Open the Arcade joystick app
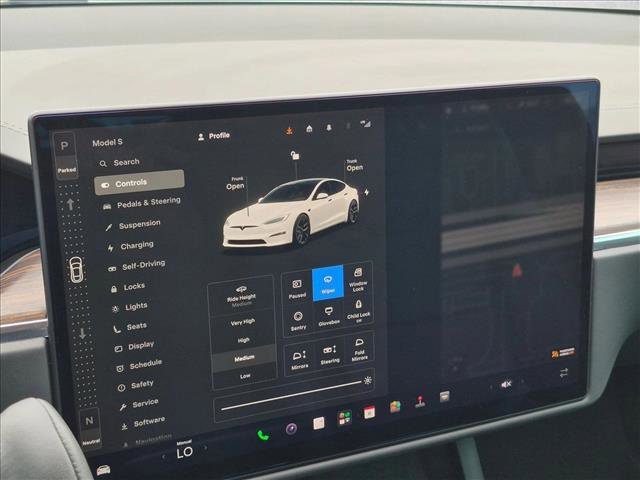Screen dimensions: 640x480 pyautogui.click(x=420, y=402)
